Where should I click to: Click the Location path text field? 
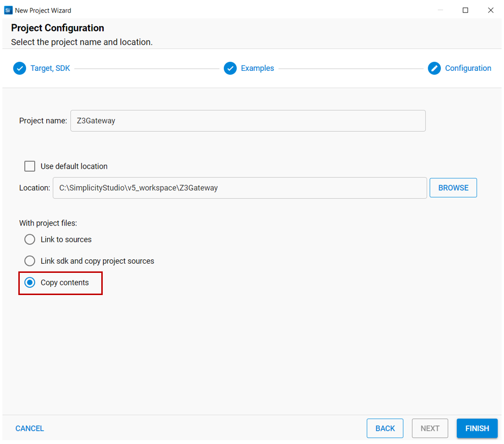[240, 188]
